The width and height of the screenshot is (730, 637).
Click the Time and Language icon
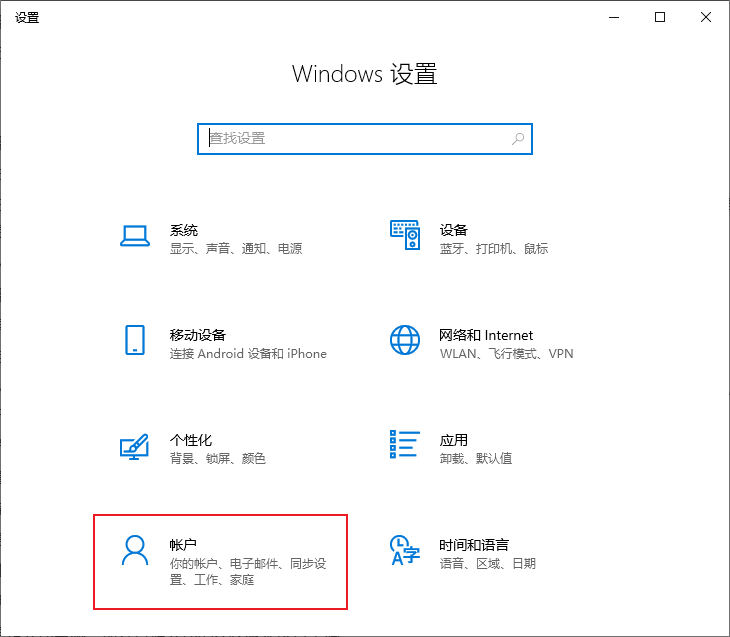(x=405, y=550)
